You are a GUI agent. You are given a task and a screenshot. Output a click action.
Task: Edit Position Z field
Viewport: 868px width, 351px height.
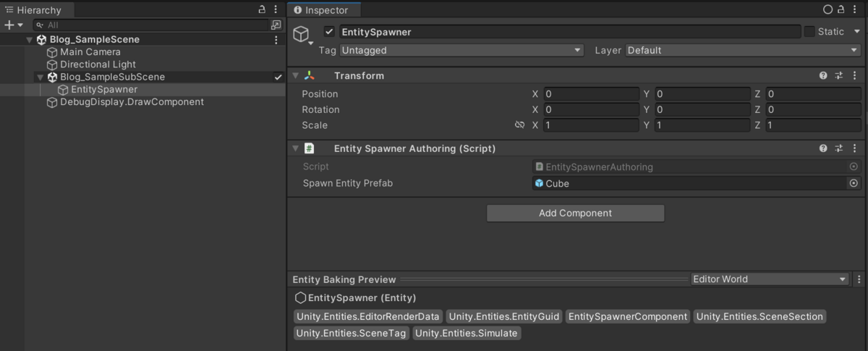coord(813,94)
